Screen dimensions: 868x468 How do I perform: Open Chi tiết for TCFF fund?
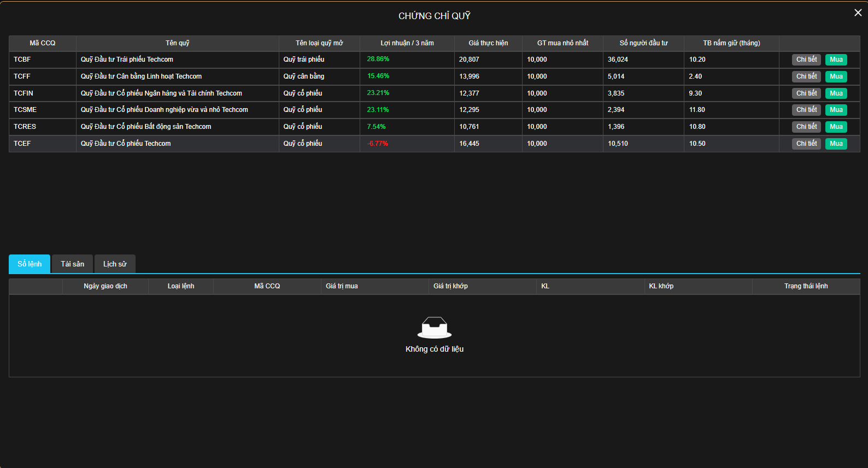(x=806, y=76)
